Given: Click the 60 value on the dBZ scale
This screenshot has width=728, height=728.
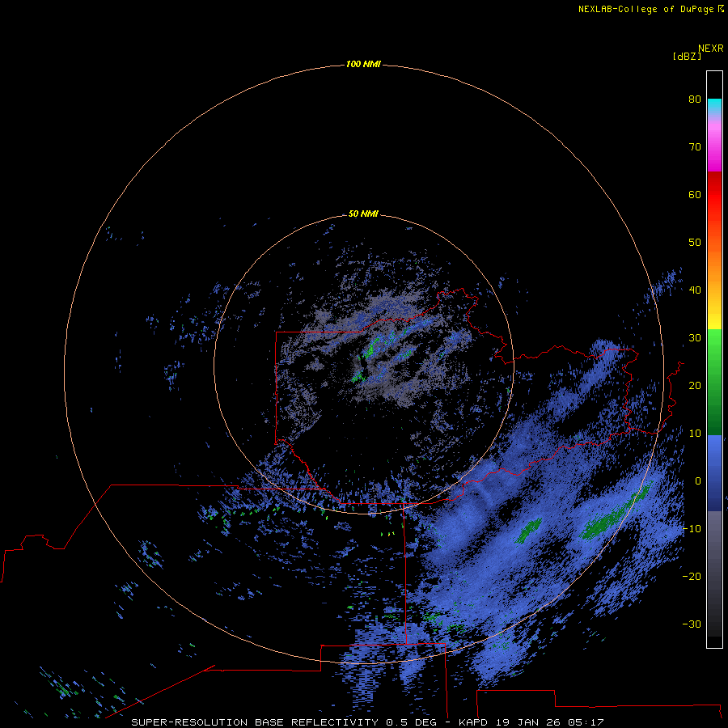Looking at the screenshot, I should tap(695, 194).
